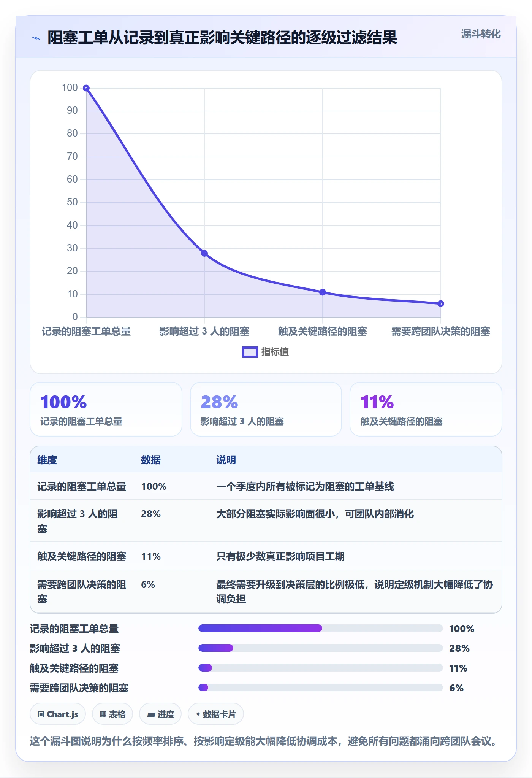Viewport: 532px width, 778px height.
Task: Sort by the 数据 column header
Action: click(x=151, y=460)
